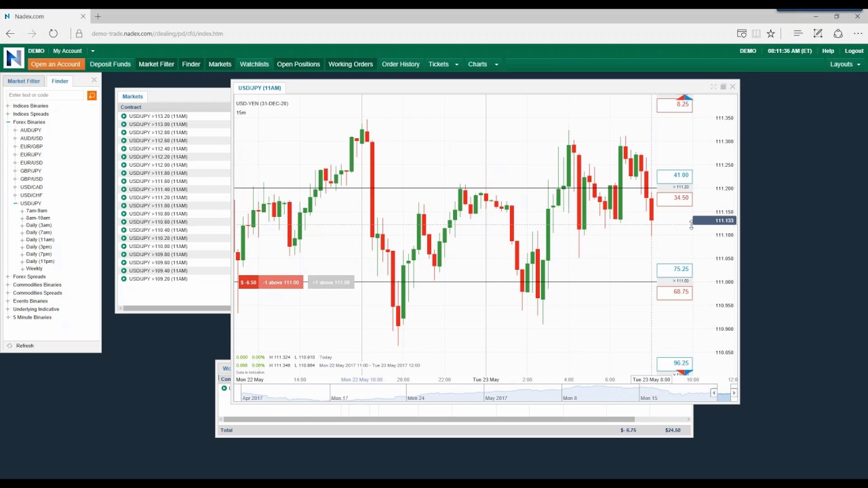
Task: Open the USD/JPY >113.00 (11AM) contract icon
Action: pyautogui.click(x=124, y=124)
